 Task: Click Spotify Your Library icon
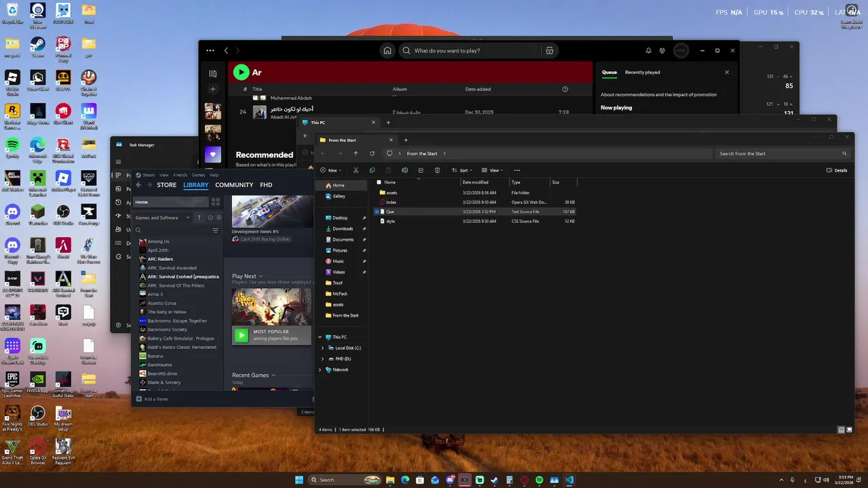tap(213, 73)
